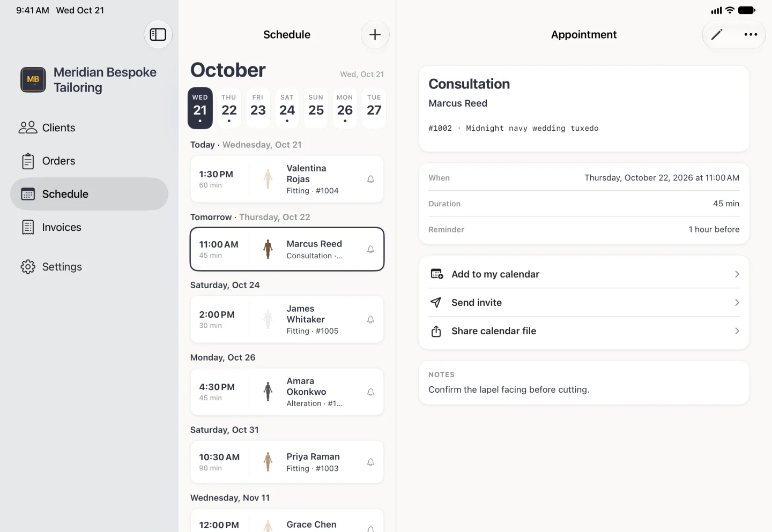The width and height of the screenshot is (772, 532).
Task: Click the Reminder 1 hour before row
Action: coord(584,229)
